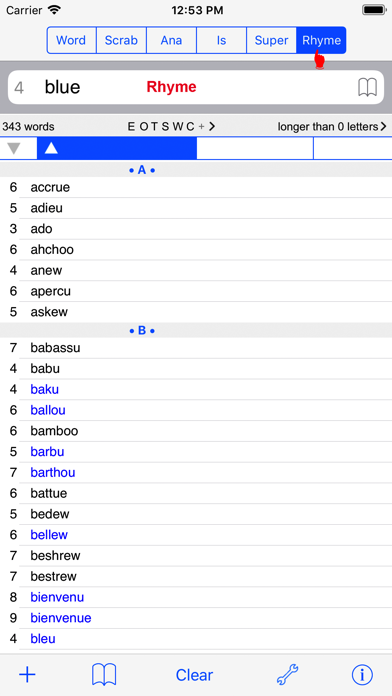Tap the search field containing blue
392x696 pixels.
196,87
